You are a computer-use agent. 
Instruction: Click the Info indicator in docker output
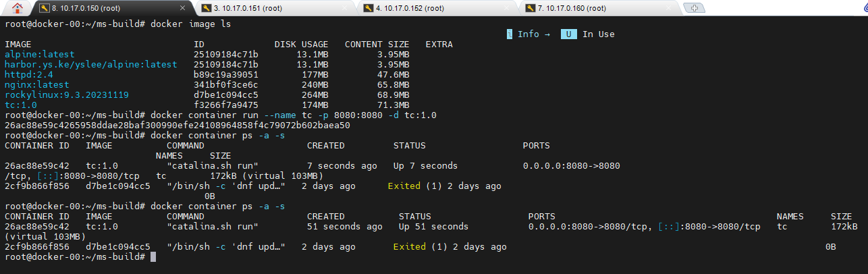(528, 34)
